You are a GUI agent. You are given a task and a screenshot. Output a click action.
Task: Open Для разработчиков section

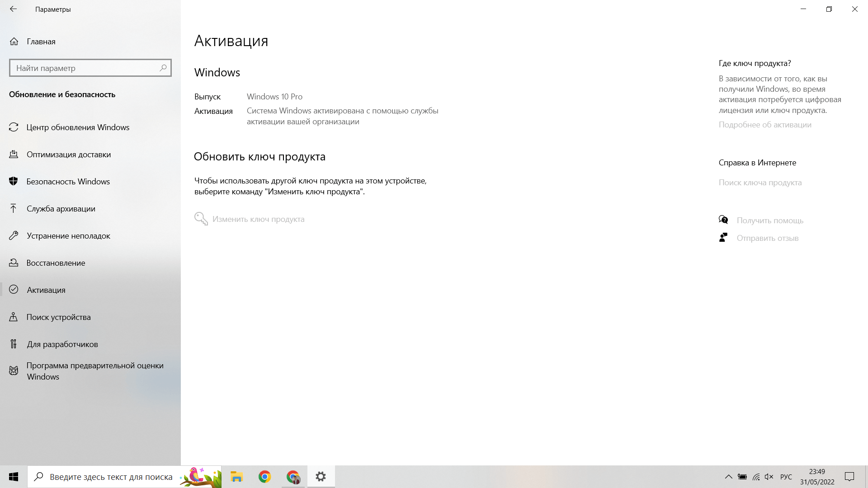(x=62, y=344)
